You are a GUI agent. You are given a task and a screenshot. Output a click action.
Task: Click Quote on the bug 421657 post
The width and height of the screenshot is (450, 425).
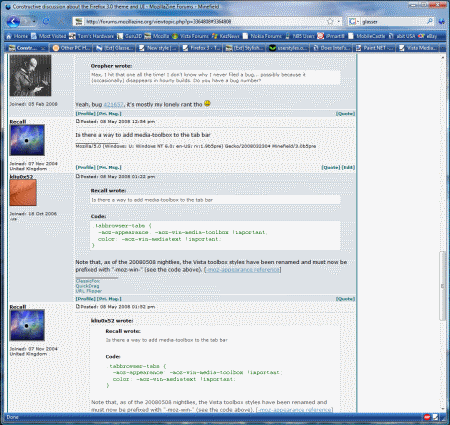tap(345, 114)
